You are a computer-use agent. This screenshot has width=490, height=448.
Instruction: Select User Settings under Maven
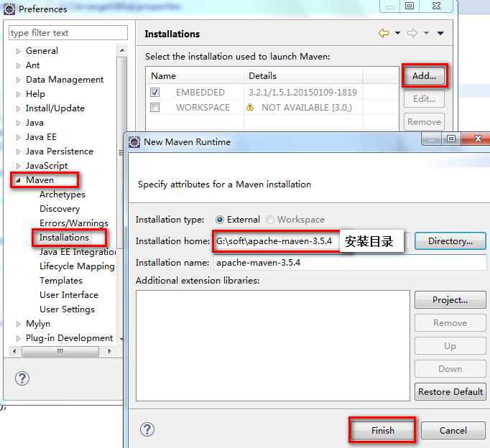tap(67, 309)
